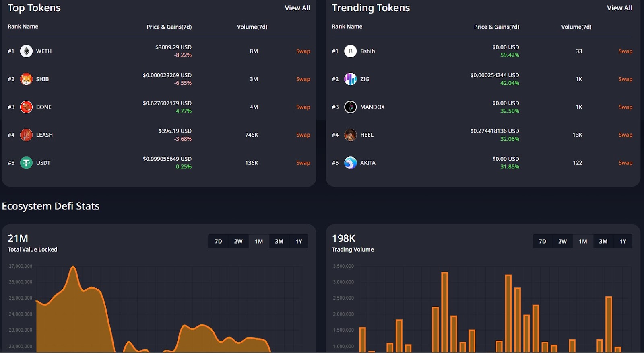This screenshot has width=644, height=353.
Task: Click the BONE token icon
Action: [26, 107]
